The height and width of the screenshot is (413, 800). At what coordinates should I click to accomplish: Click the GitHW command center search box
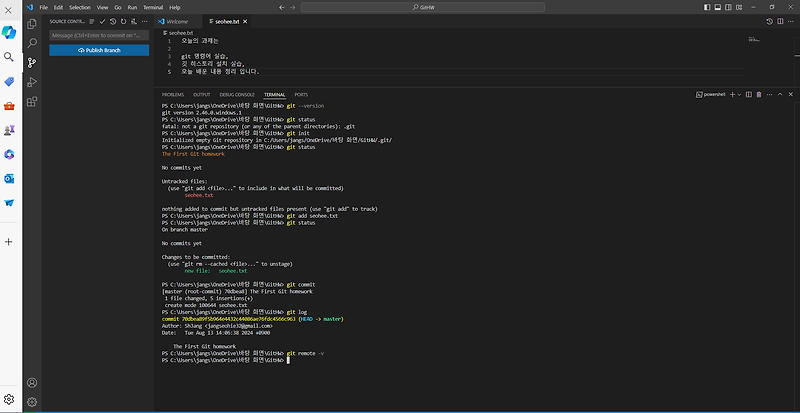coord(422,7)
